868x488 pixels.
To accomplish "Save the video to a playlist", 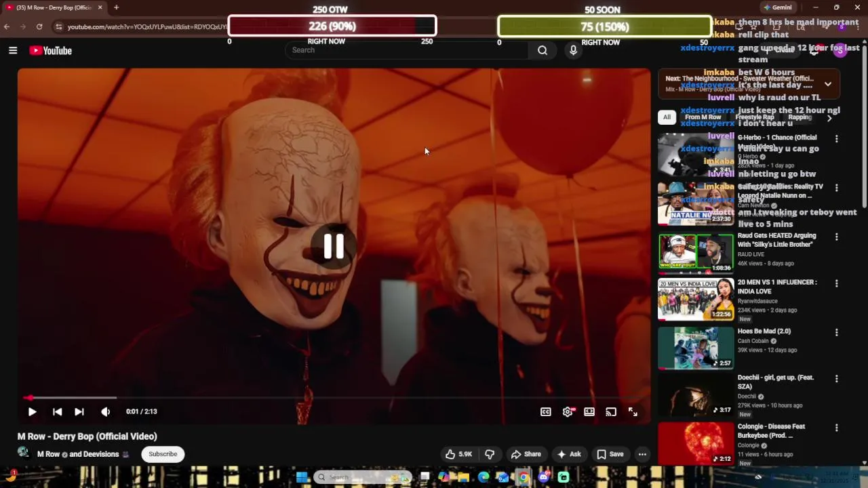I will pyautogui.click(x=610, y=454).
